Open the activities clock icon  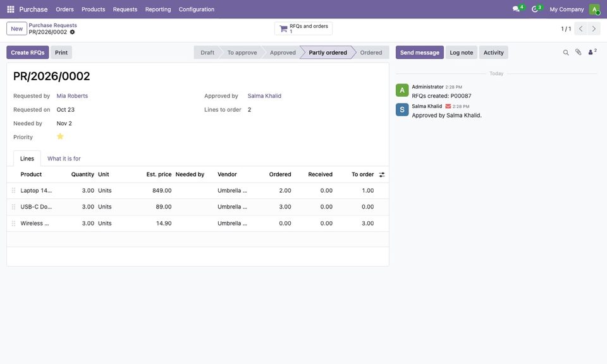pyautogui.click(x=535, y=9)
